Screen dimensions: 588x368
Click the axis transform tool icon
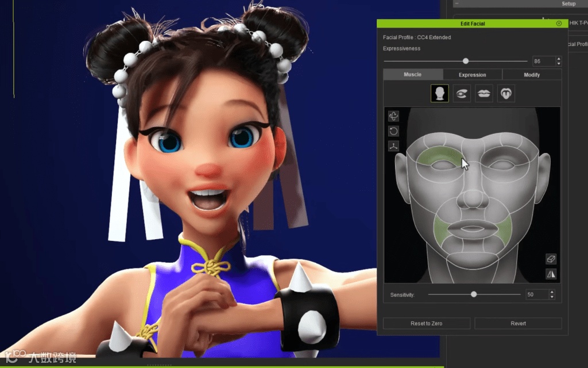coord(393,146)
